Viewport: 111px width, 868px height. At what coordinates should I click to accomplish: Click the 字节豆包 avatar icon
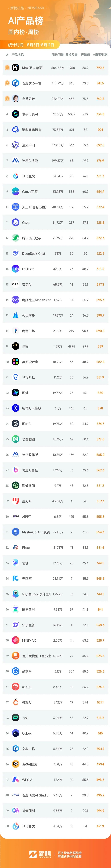click(15, 99)
